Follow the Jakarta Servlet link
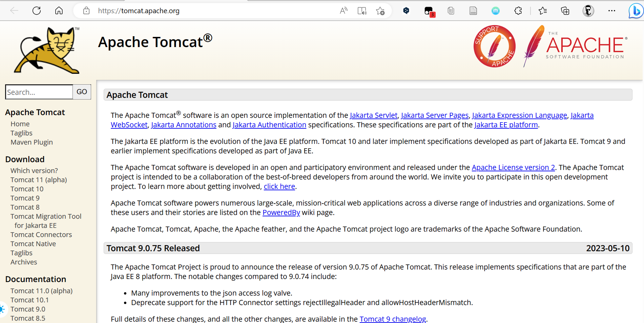This screenshot has width=644, height=323. pos(373,115)
